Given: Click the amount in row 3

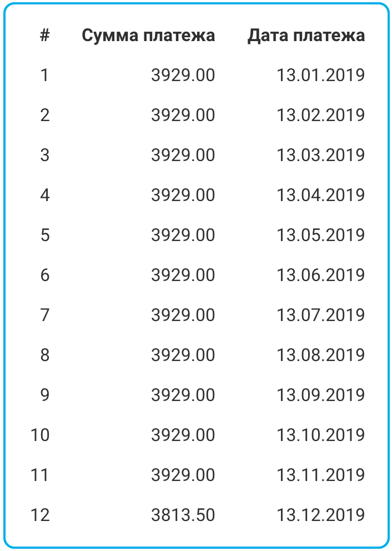Looking at the screenshot, I should 183,156.
